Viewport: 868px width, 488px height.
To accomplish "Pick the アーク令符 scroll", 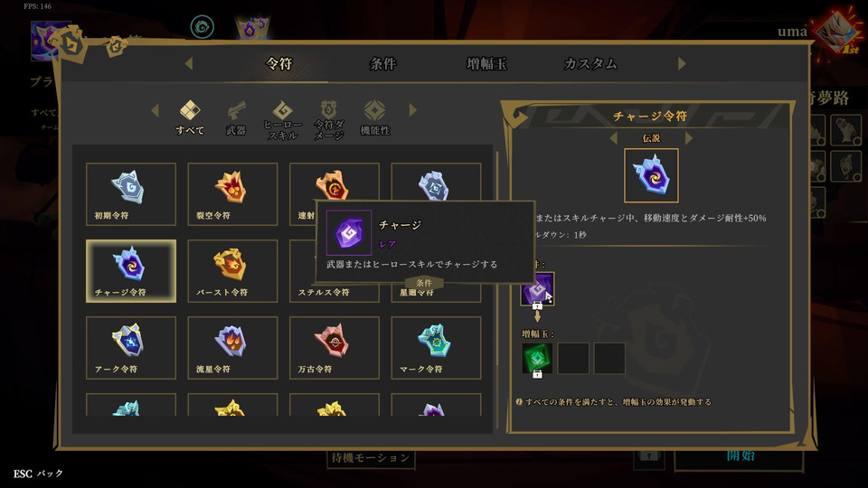I will 130,347.
